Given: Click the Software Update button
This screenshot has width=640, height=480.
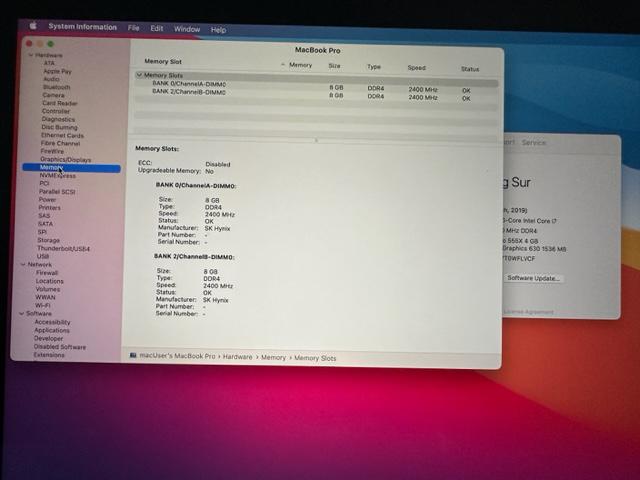Looking at the screenshot, I should [533, 278].
